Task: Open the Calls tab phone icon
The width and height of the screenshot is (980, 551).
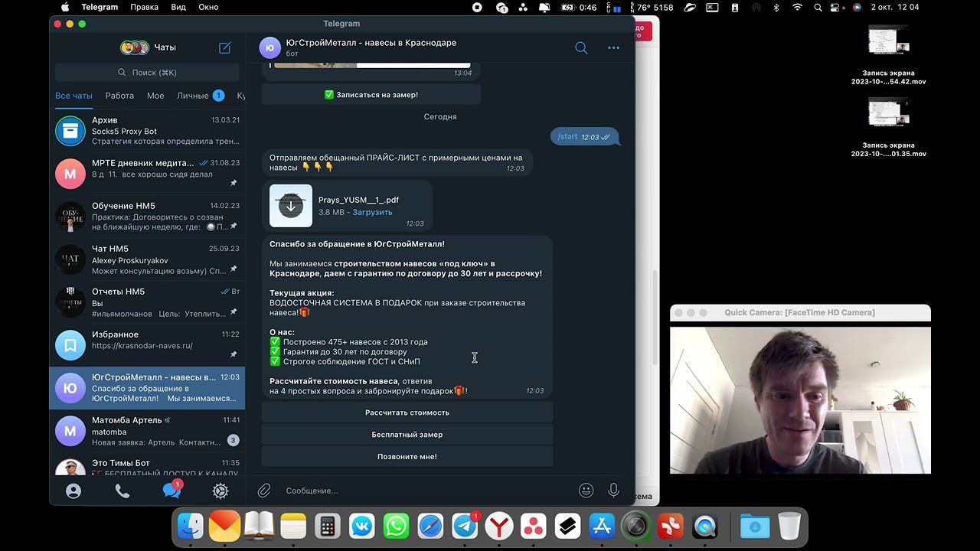Action: [122, 491]
